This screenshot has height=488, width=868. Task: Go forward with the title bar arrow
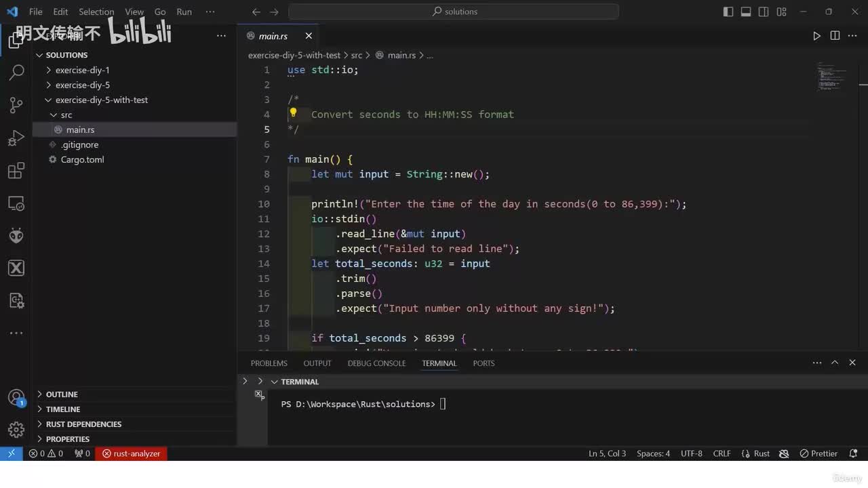tap(274, 12)
